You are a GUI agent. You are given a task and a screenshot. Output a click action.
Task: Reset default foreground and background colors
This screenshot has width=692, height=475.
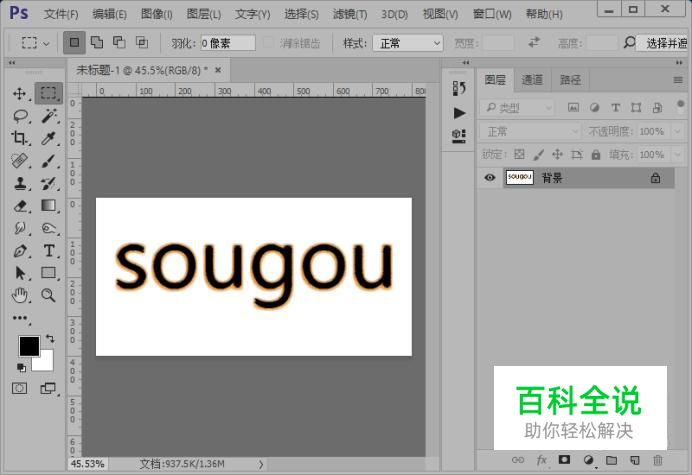point(21,367)
